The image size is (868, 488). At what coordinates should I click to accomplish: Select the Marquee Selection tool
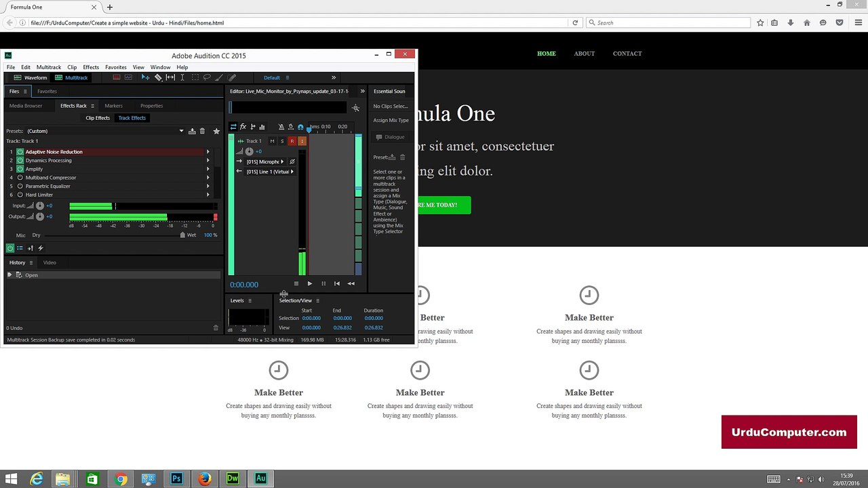pyautogui.click(x=195, y=77)
